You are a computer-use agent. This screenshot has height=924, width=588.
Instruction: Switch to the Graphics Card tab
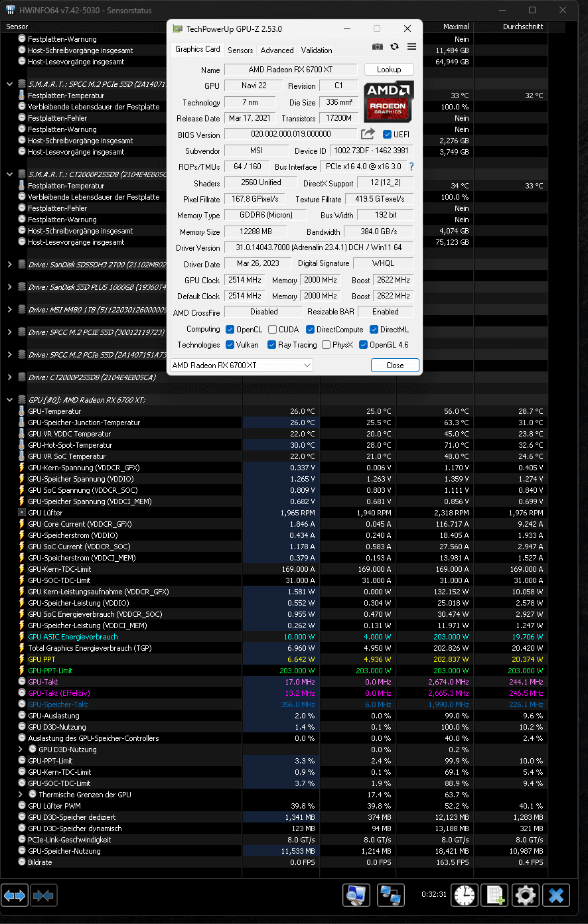197,49
